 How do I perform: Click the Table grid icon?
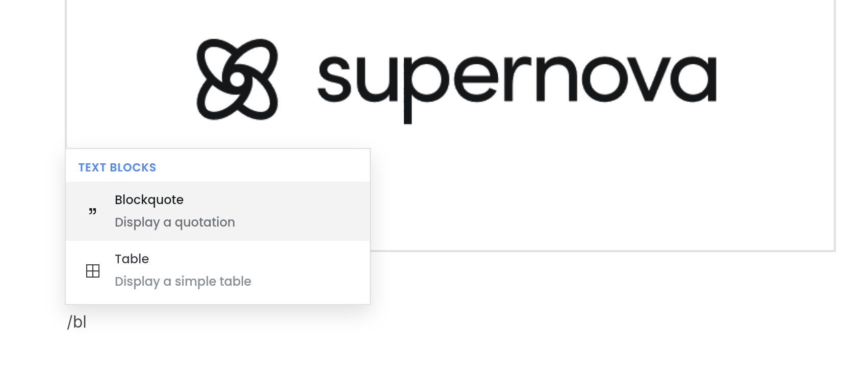93,271
